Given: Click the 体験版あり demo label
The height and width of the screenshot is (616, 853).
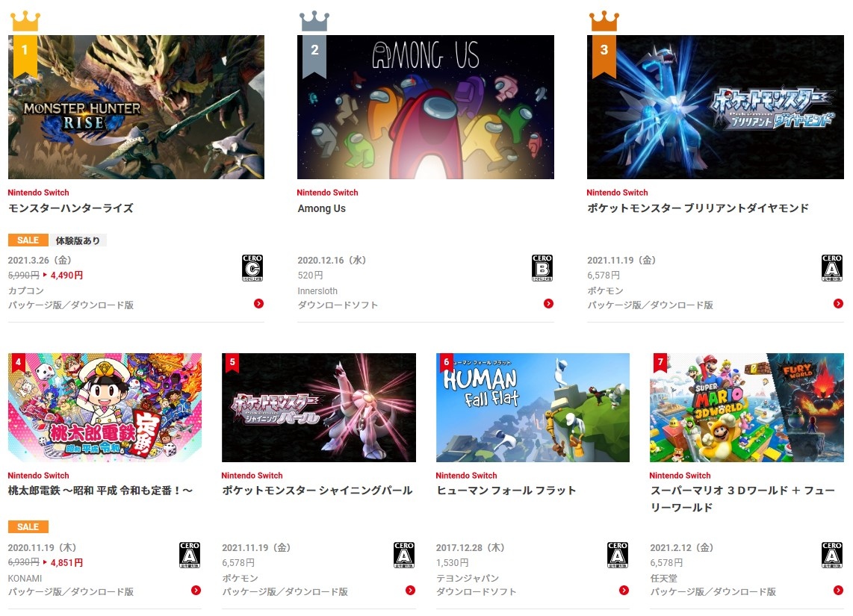Looking at the screenshot, I should 78,240.
